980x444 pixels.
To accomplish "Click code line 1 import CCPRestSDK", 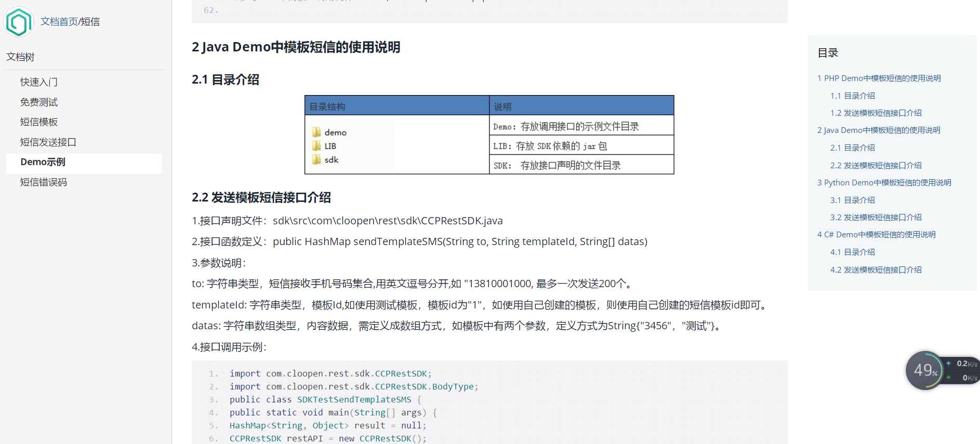I will click(330, 374).
